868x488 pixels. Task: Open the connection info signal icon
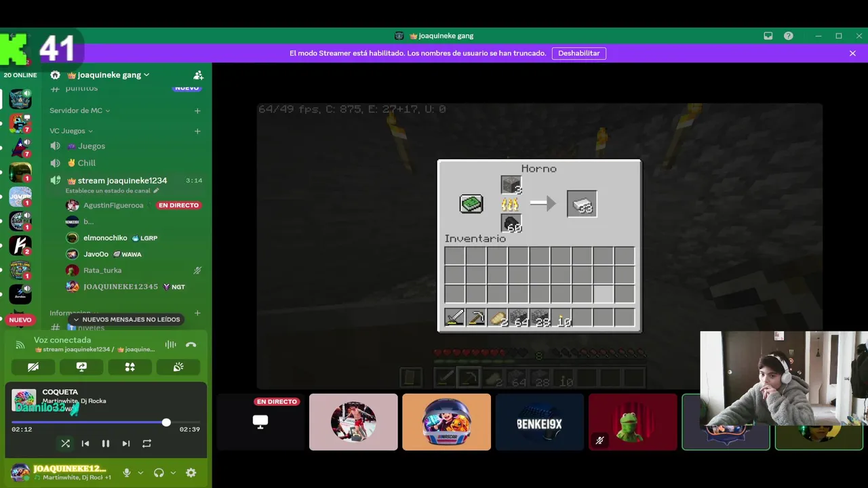pos(20,345)
